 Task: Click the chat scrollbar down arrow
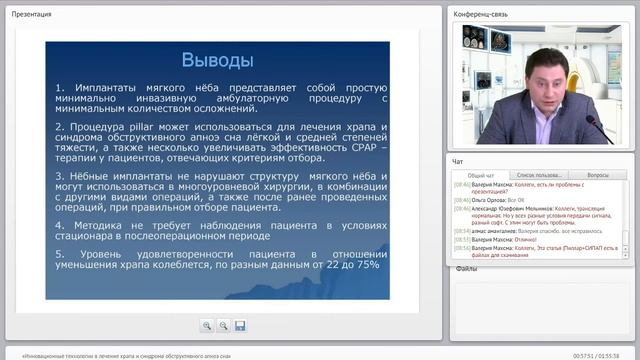pyautogui.click(x=625, y=255)
